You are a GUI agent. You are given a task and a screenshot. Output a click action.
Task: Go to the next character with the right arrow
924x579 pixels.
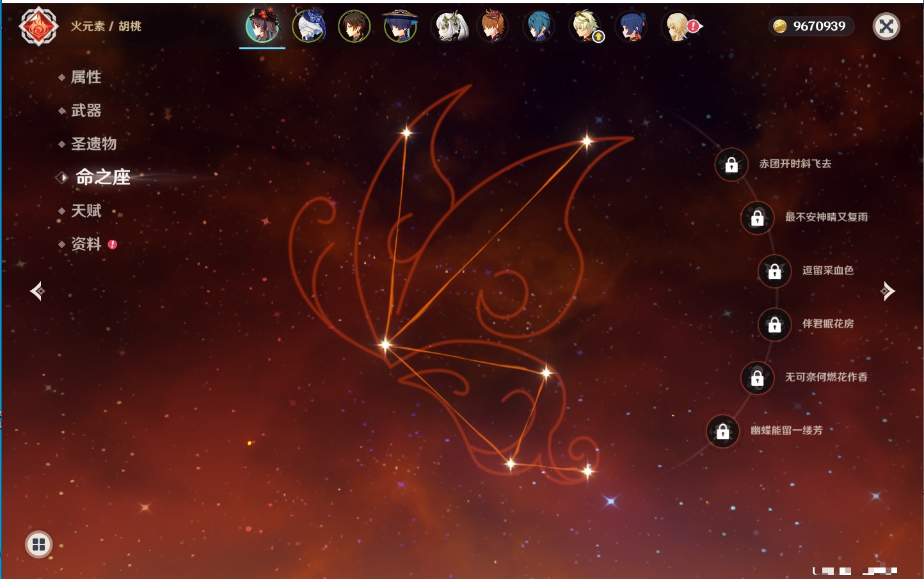(888, 291)
